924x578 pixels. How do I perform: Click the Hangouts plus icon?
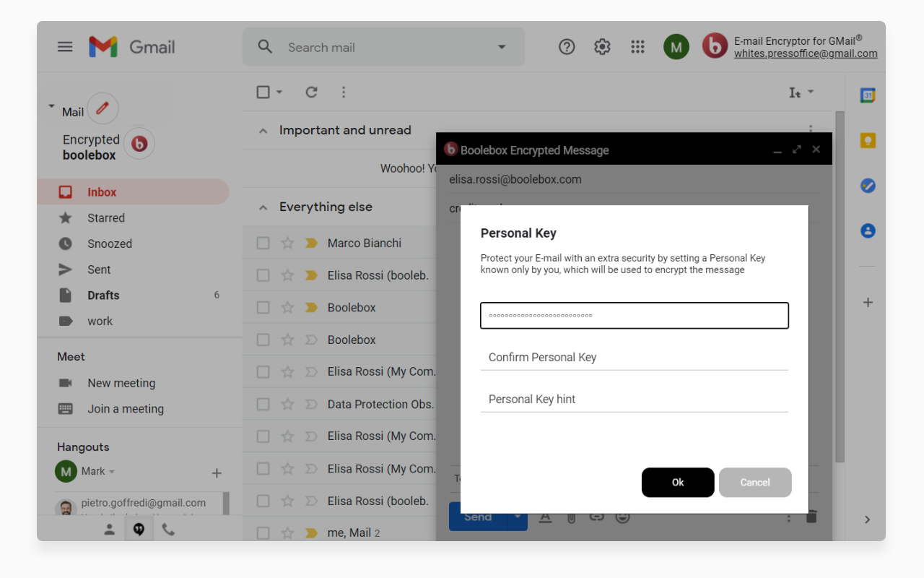coord(216,473)
